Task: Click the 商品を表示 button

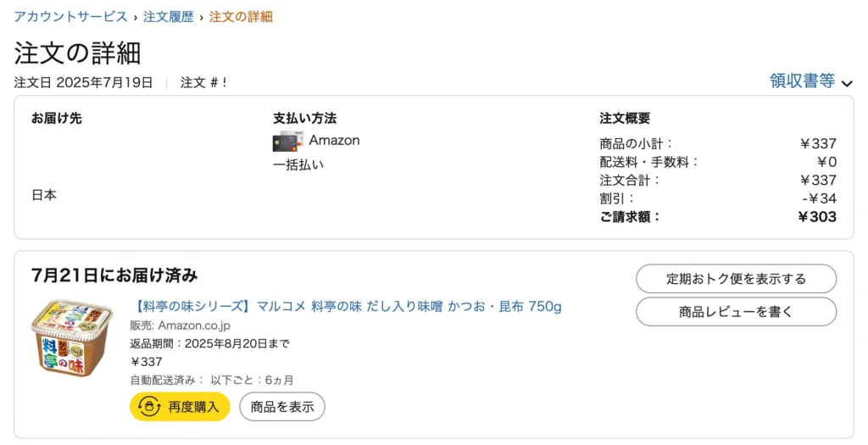Action: [x=282, y=407]
